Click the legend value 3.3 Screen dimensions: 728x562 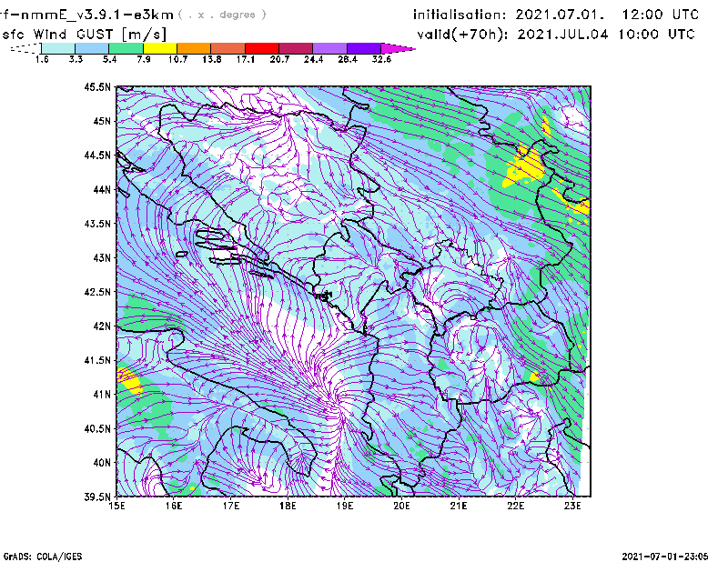click(76, 59)
